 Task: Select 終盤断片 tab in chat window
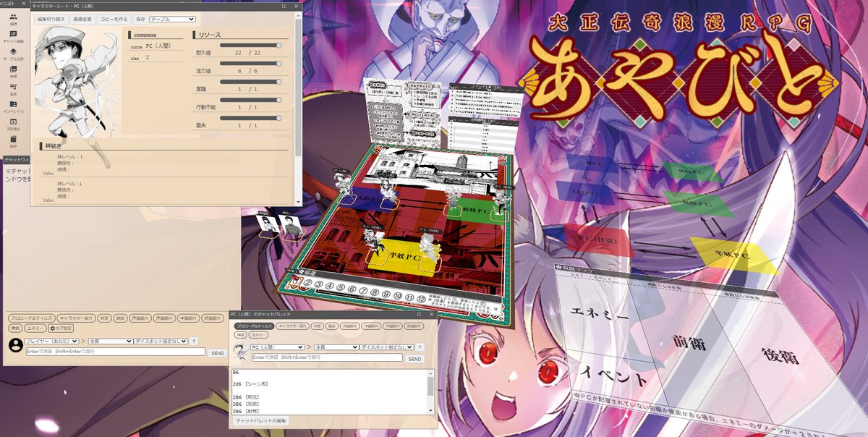[x=213, y=318]
